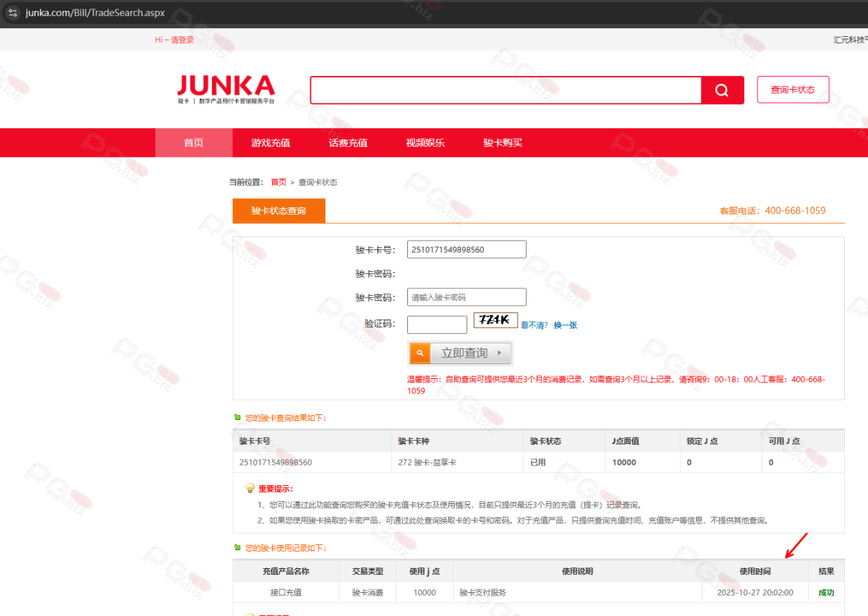Go to the 首页 navigation tab

(x=194, y=142)
